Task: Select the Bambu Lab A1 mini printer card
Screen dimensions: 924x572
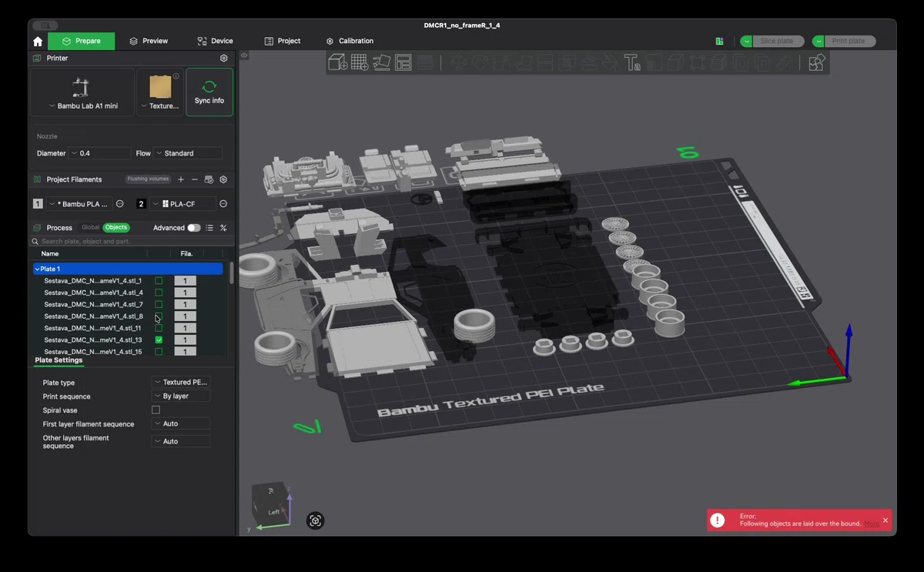Action: (x=83, y=92)
